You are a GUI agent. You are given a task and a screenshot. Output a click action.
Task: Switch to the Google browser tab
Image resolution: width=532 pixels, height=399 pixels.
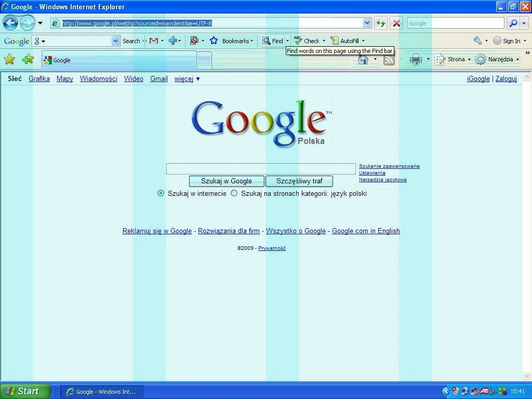tap(118, 60)
